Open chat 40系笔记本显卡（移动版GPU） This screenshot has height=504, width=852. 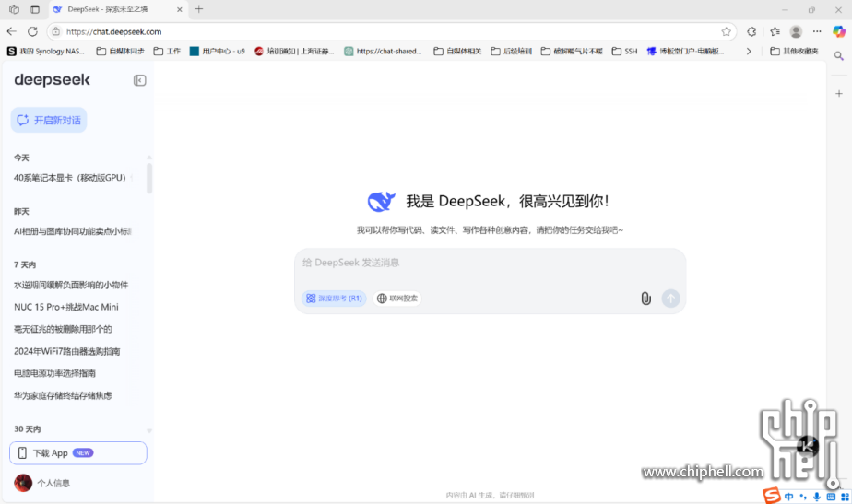(x=73, y=178)
